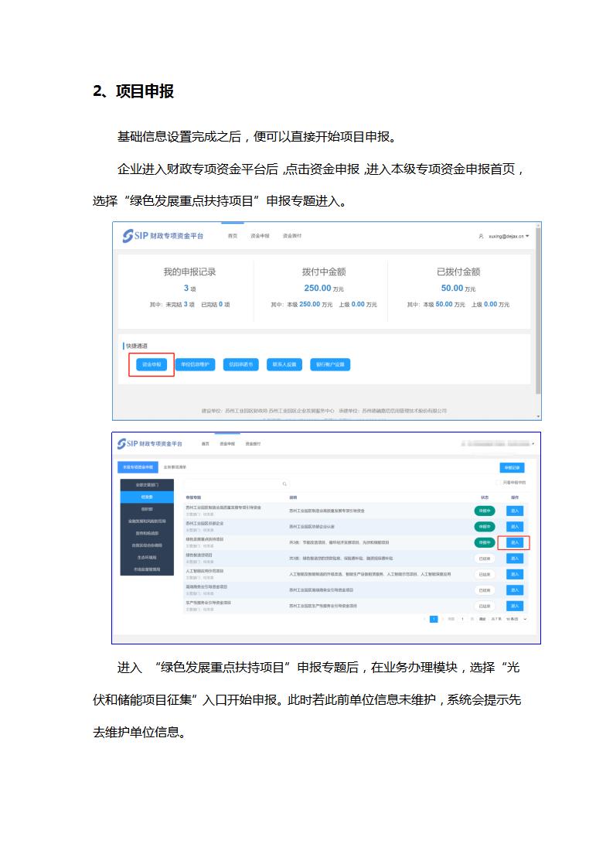613x868 pixels.
Task: Click the user avatar icon beside xuxing@dejax.cn
Action: (481, 236)
